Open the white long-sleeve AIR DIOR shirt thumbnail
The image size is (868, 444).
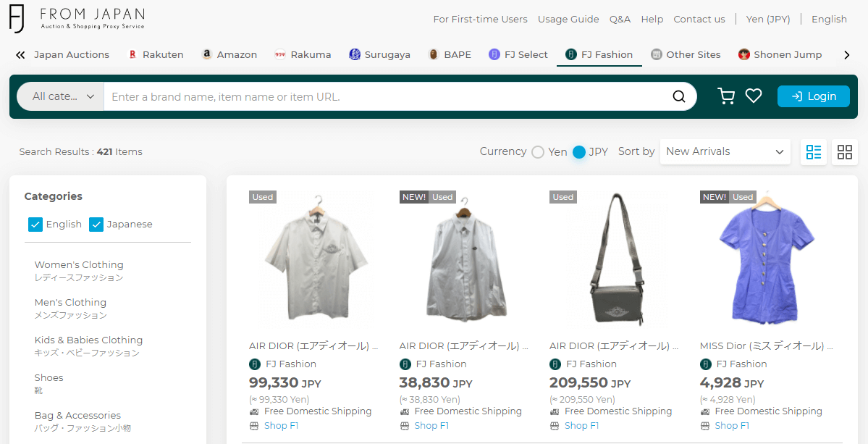coord(466,259)
